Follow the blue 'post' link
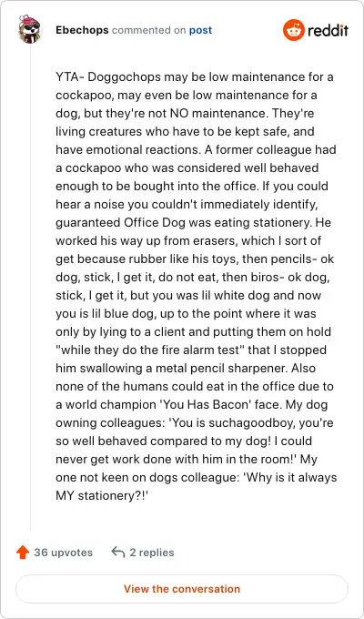The height and width of the screenshot is (619, 364). tap(200, 30)
